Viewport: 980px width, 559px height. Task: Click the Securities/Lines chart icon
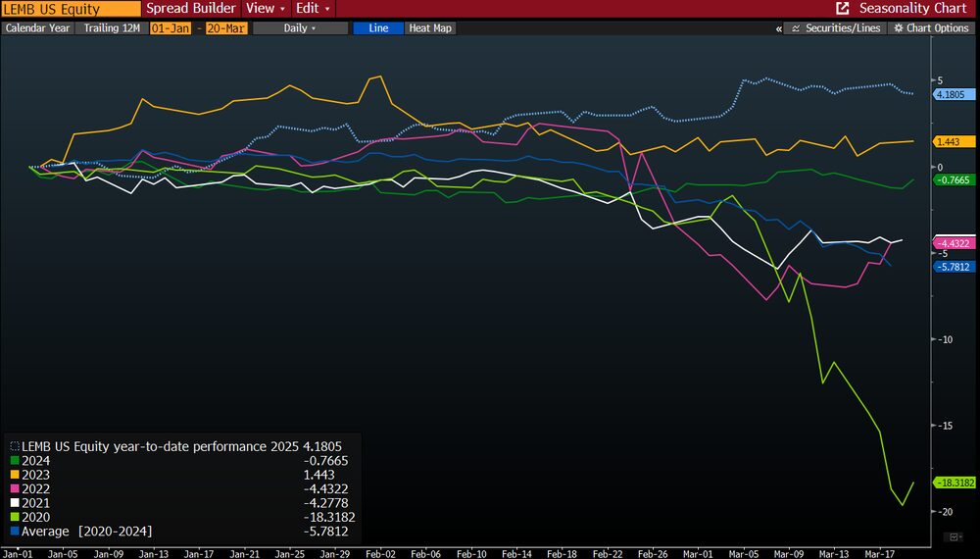795,28
